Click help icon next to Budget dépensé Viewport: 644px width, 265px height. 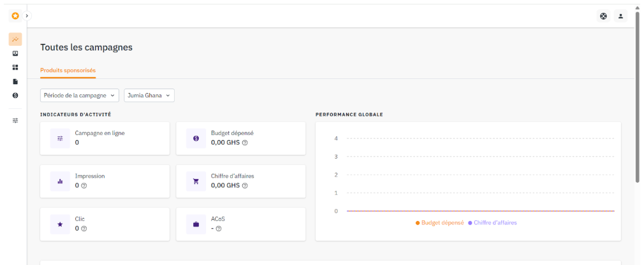click(x=245, y=143)
